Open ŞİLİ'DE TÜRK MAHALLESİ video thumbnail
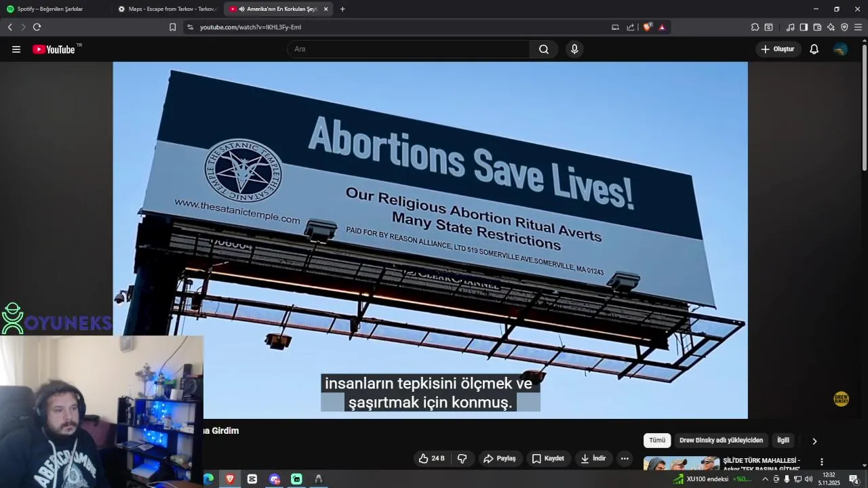This screenshot has width=868, height=488. click(x=682, y=464)
